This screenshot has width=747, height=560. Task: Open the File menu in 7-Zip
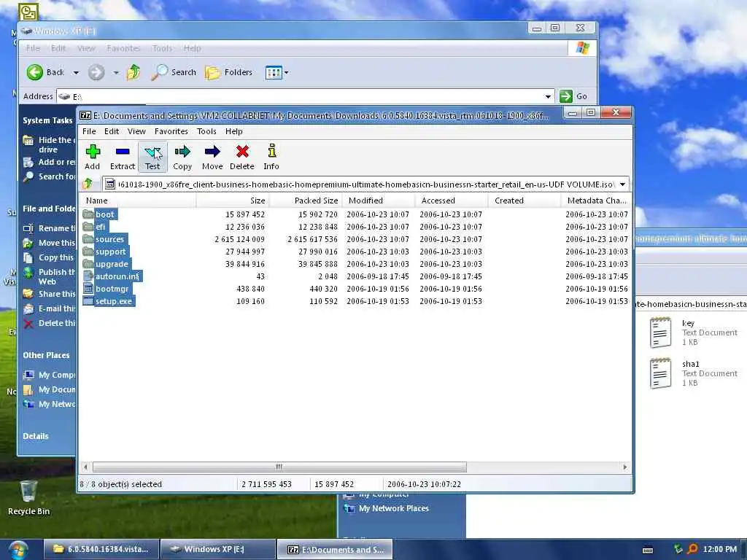pos(89,131)
